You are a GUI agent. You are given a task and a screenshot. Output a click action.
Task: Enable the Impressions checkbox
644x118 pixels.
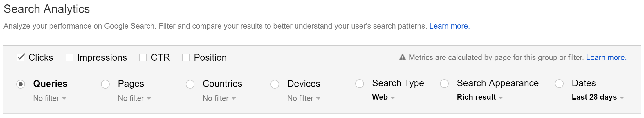(x=69, y=57)
